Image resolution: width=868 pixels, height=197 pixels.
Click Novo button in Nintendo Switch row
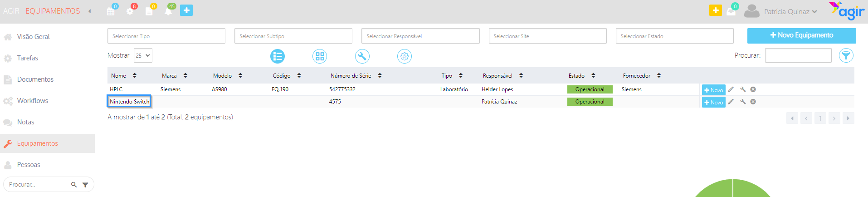(713, 102)
